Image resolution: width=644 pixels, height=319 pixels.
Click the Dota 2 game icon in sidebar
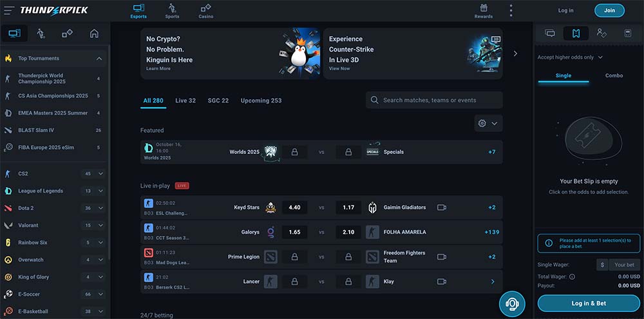tap(8, 208)
